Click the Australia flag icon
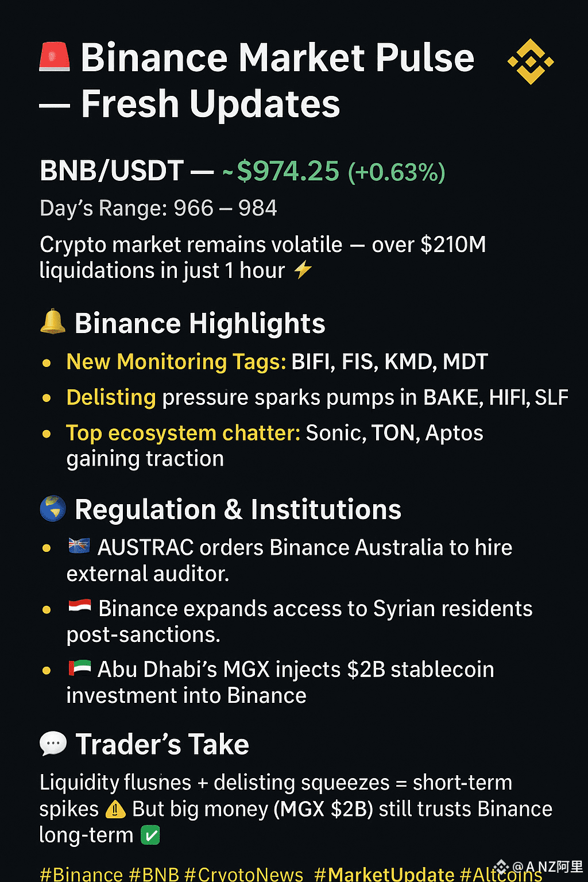 pyautogui.click(x=79, y=546)
